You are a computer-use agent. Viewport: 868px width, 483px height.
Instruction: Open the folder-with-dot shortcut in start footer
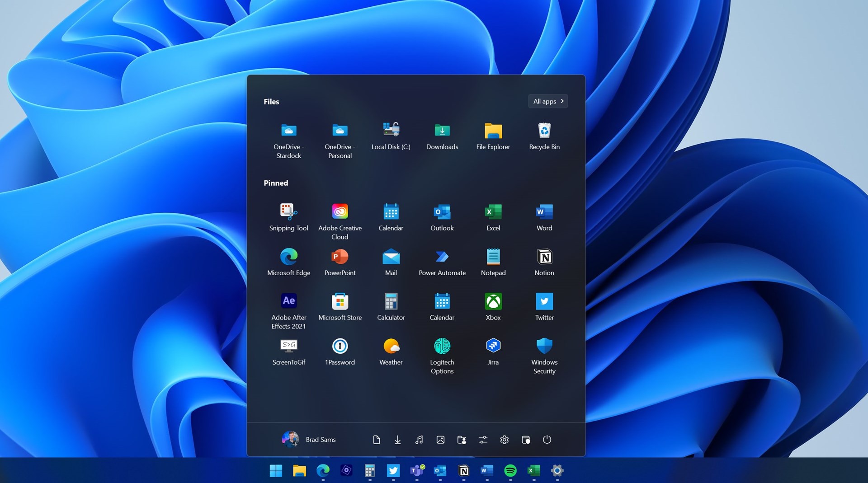tap(462, 440)
